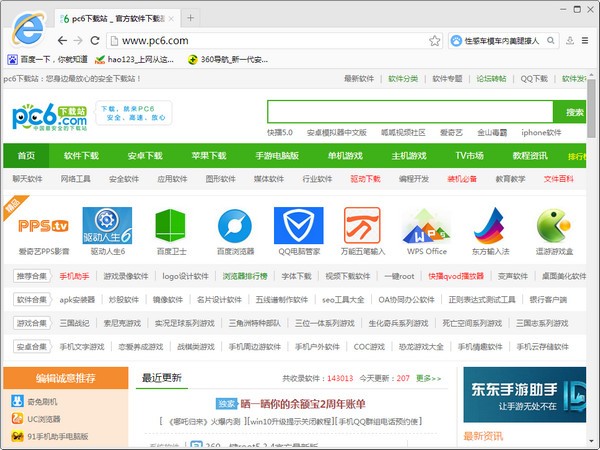Click hot search term 金山毒霸
Image resolution: width=600 pixels, height=450 pixels.
pyautogui.click(x=492, y=132)
